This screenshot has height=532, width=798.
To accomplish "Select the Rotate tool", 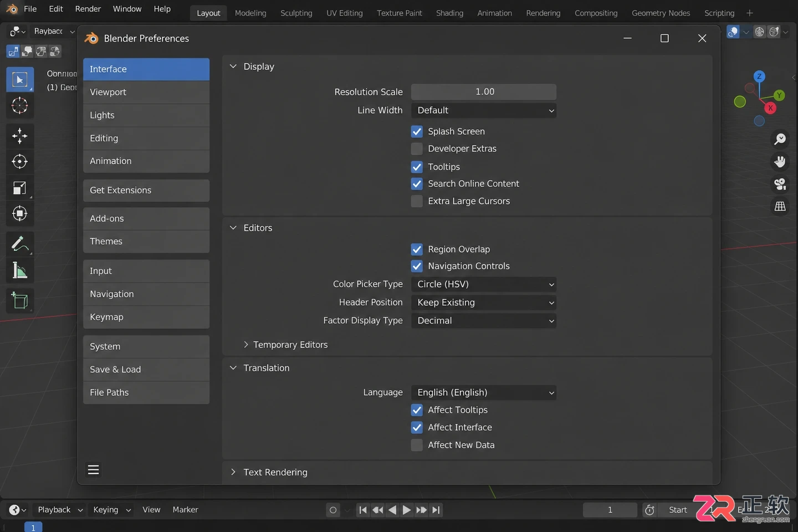I will pyautogui.click(x=20, y=161).
